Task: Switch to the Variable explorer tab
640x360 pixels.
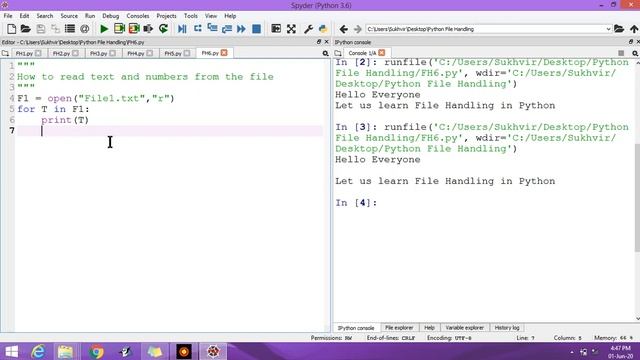Action: coord(464,328)
